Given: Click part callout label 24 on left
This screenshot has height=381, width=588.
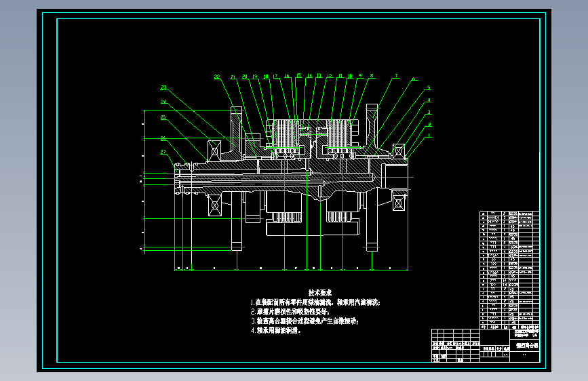Looking at the screenshot, I should click(163, 102).
